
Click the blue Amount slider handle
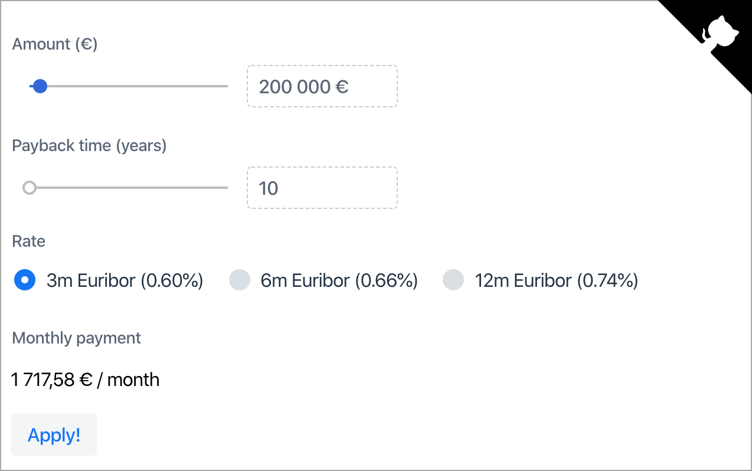[x=40, y=86]
